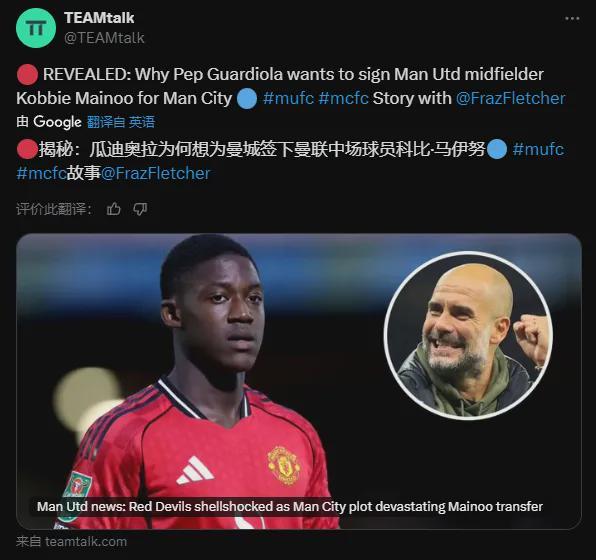
Task: Open the Man Utd news article card image
Action: 299,381
